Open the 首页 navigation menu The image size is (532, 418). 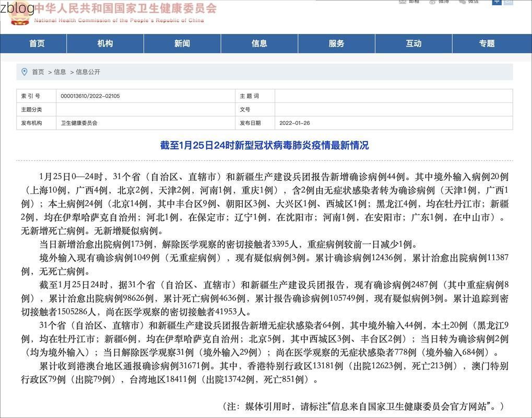[x=37, y=43]
